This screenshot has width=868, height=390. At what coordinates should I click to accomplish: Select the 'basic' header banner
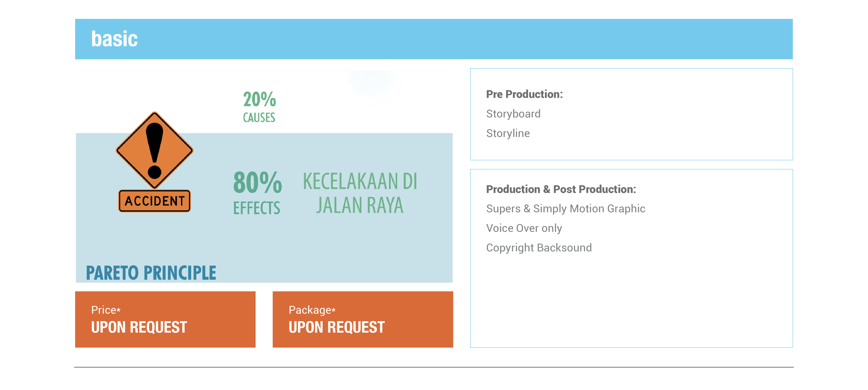pyautogui.click(x=434, y=39)
